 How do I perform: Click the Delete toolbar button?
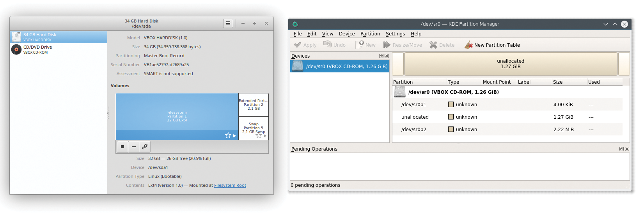[442, 45]
